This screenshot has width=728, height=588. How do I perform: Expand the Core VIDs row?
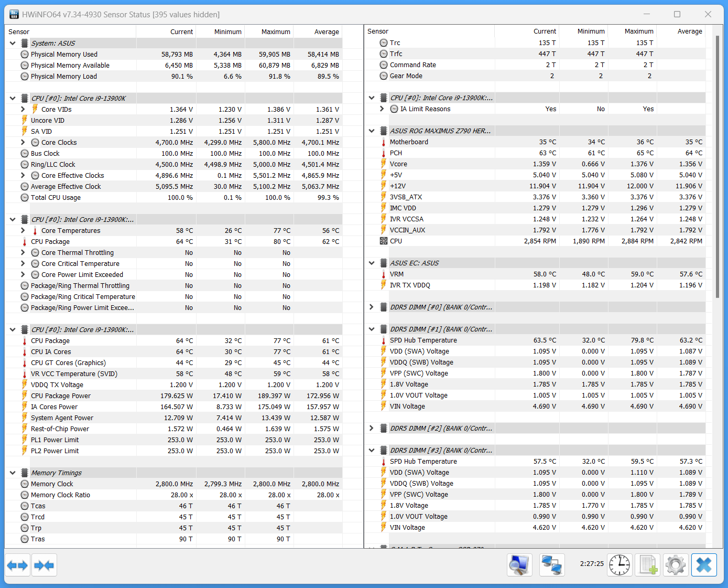coord(23,110)
